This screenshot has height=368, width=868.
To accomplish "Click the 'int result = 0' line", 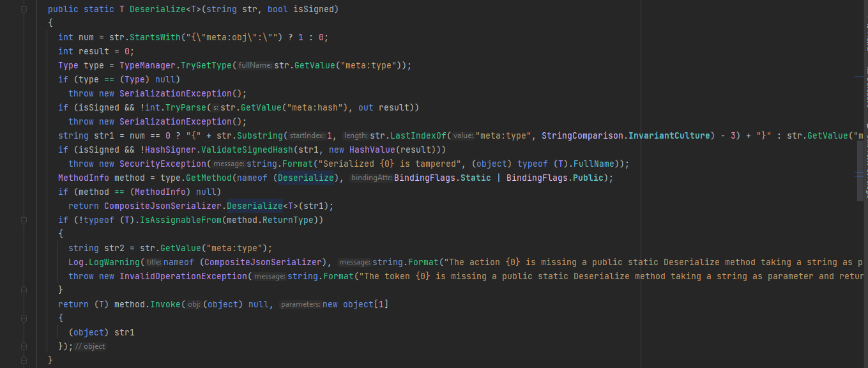I will pyautogui.click(x=96, y=51).
